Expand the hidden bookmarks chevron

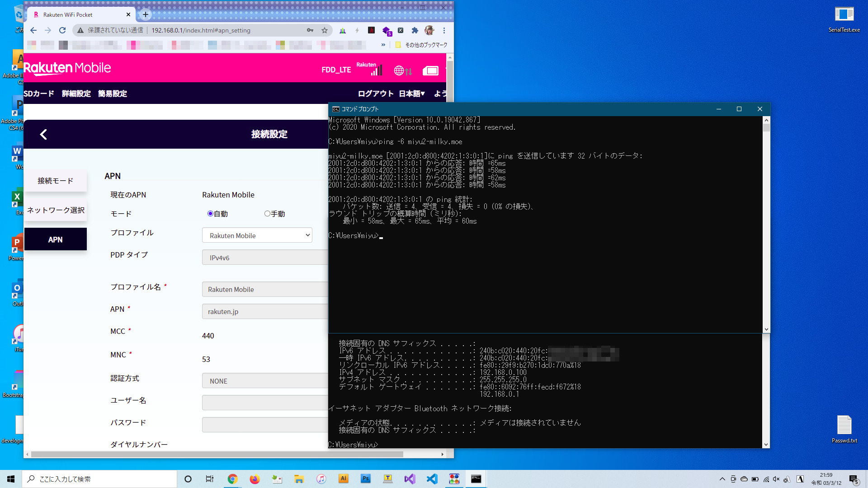[383, 45]
